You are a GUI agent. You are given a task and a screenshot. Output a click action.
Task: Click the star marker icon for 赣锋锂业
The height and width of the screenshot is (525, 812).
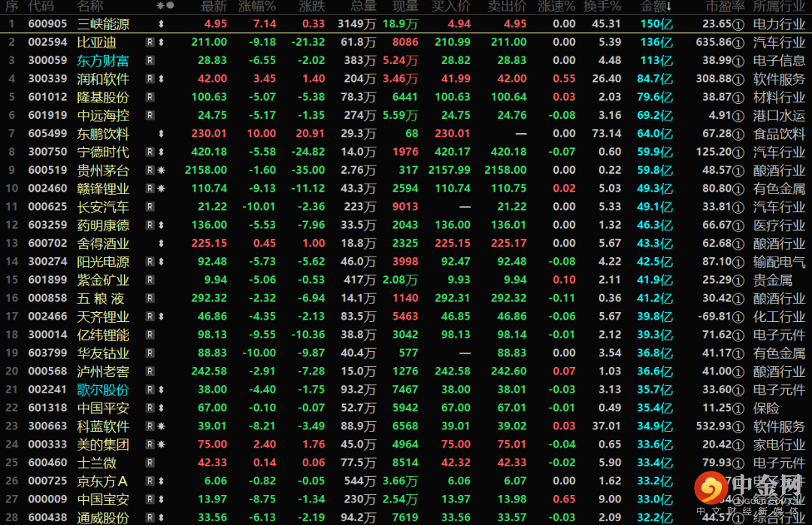click(161, 188)
